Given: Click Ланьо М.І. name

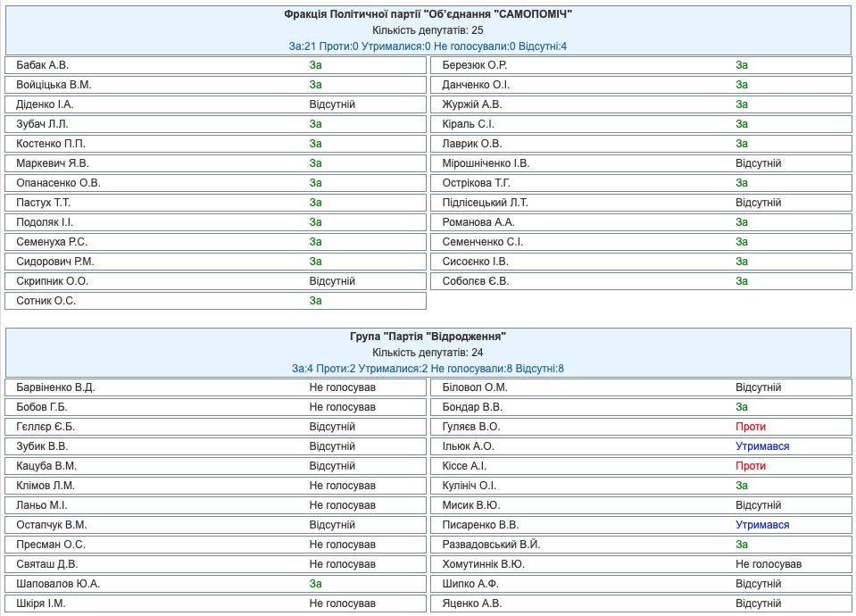Looking at the screenshot, I should [x=42, y=505].
